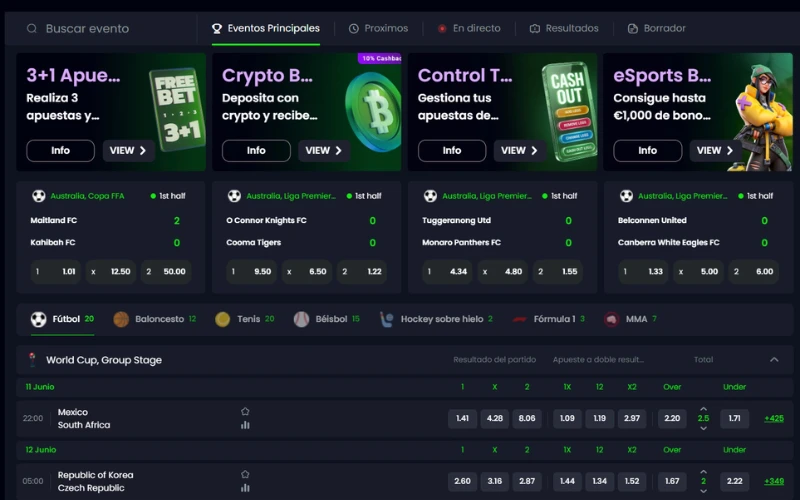This screenshot has height=500, width=800.
Task: Select odds 1.41 for Mexico win
Action: (462, 418)
